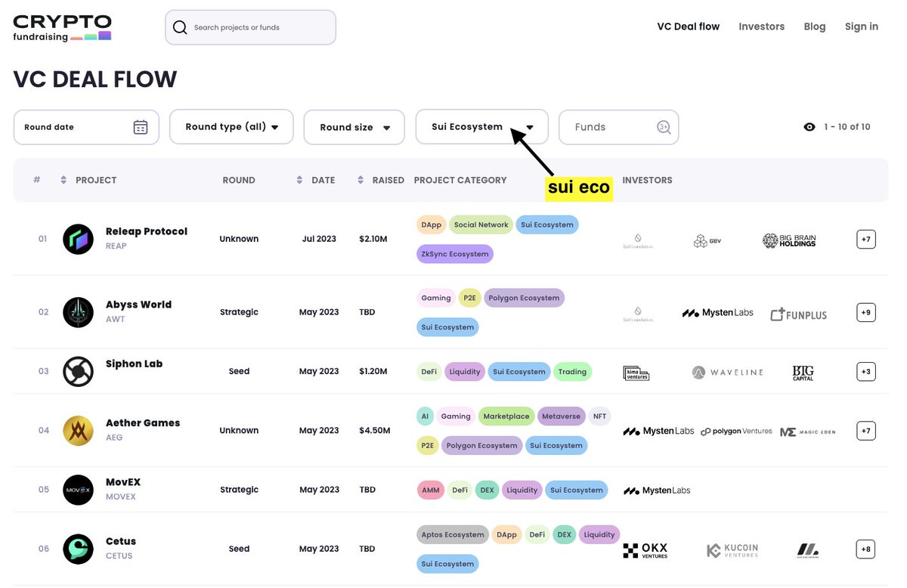Sort by the # column arrows
Viewport: 907px width, 588px height.
tap(63, 180)
